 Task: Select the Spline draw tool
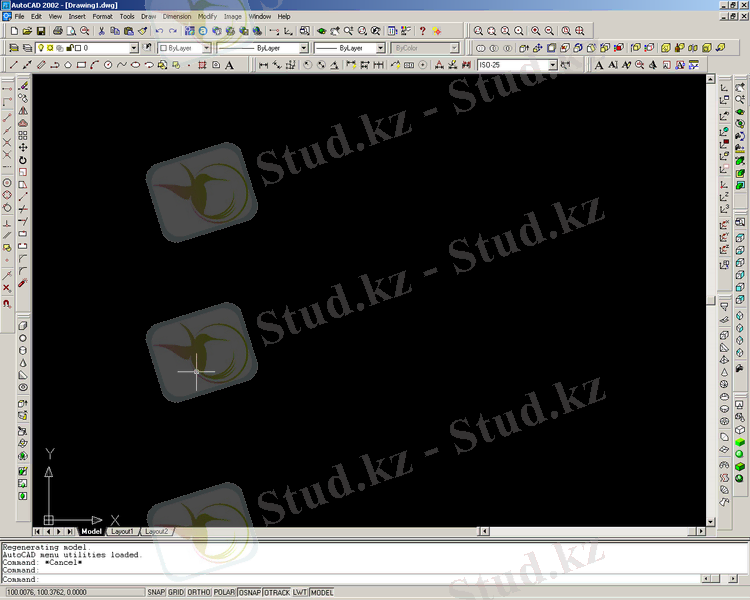(x=121, y=65)
